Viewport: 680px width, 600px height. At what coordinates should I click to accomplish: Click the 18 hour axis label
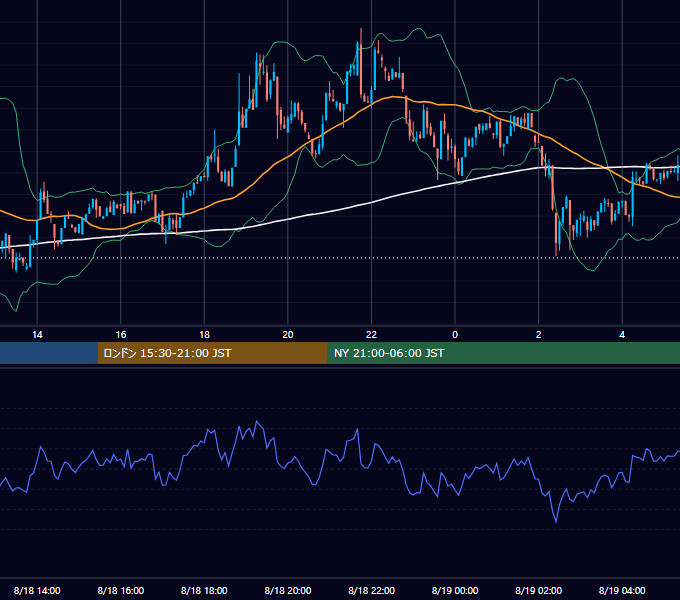pos(204,335)
